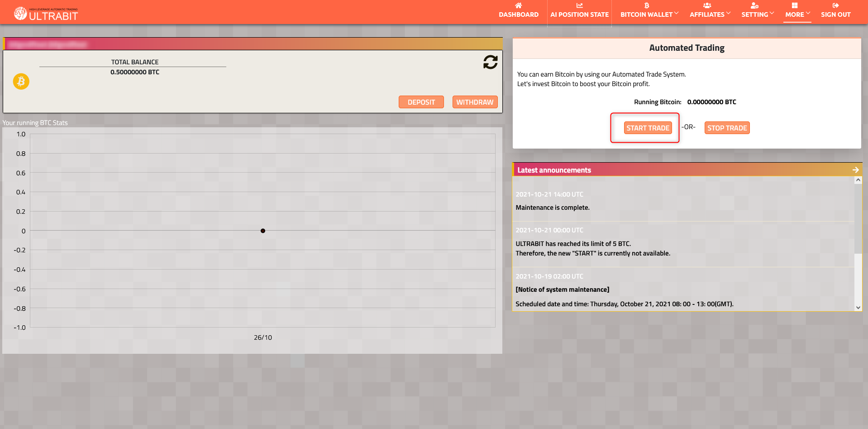
Task: Click the START TRADE button
Action: 648,128
